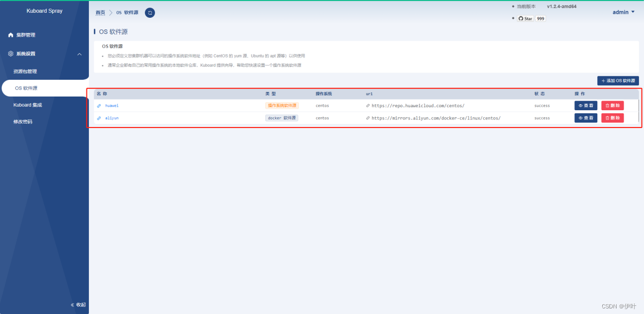
Task: Click the 类型 column header
Action: [x=270, y=94]
